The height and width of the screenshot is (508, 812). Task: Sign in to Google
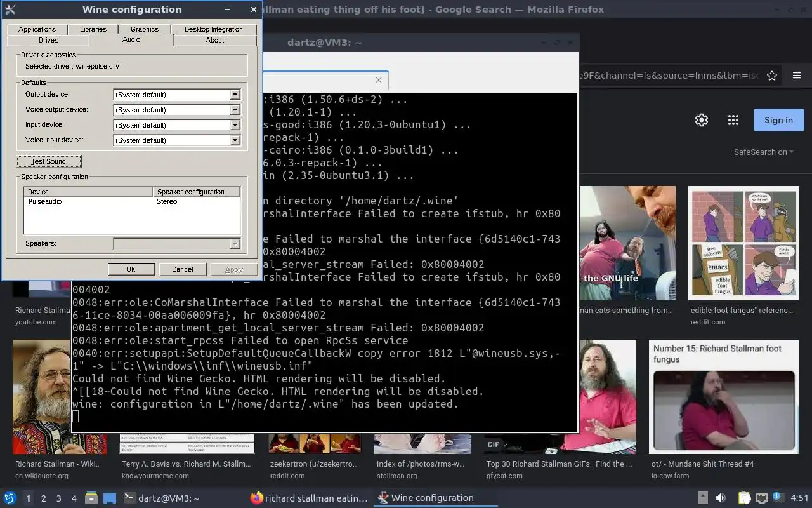[778, 120]
